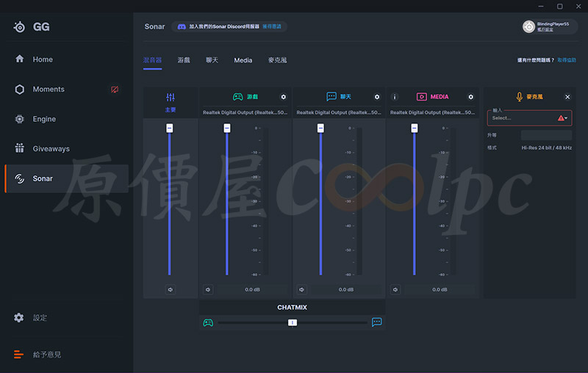This screenshot has height=373, width=588.
Task: Switch to the 聊天 tab
Action: [x=212, y=60]
